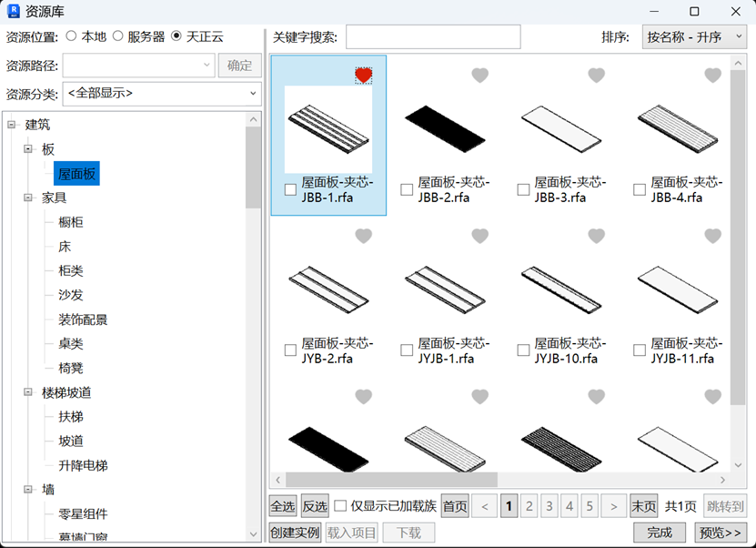This screenshot has height=548, width=756.
Task: Select 屋面板 in the category tree
Action: pos(76,174)
